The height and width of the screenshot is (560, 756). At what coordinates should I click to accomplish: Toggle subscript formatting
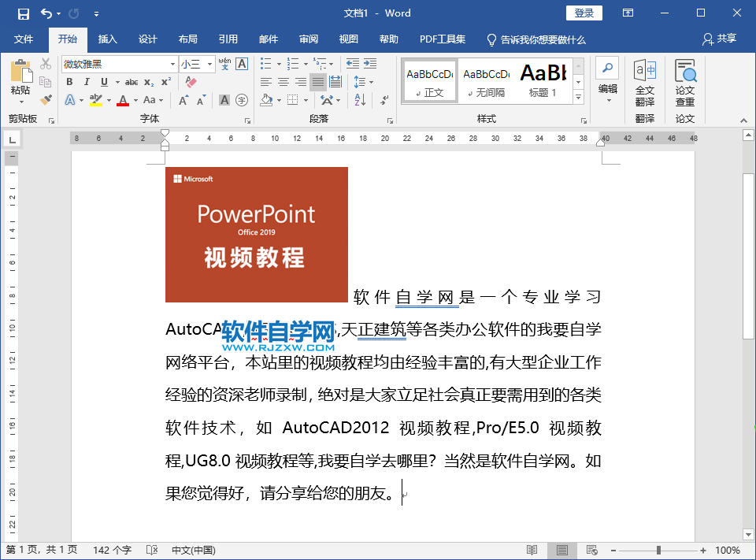tap(149, 82)
